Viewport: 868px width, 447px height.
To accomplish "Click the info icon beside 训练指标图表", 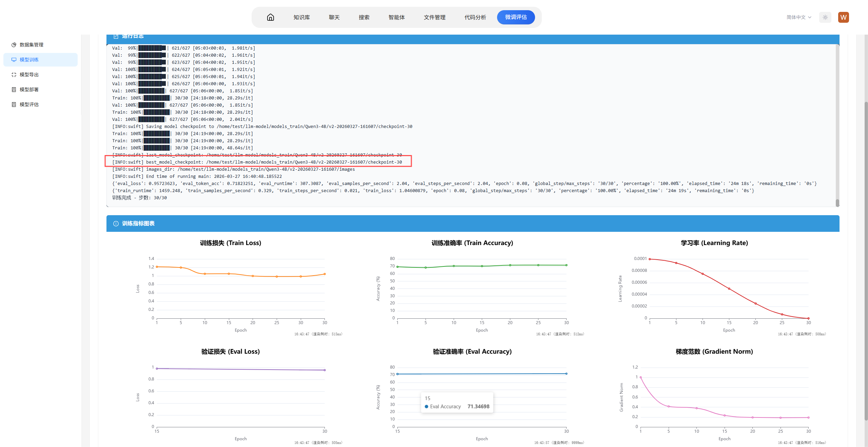I will click(x=116, y=224).
